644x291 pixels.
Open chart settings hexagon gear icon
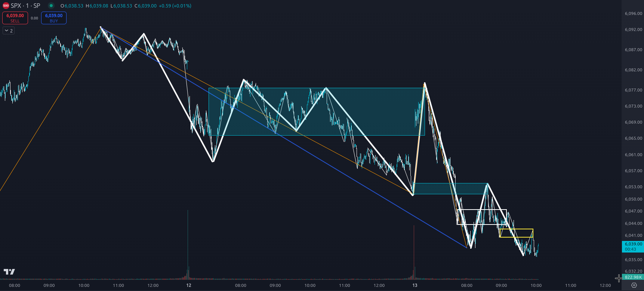[634, 285]
